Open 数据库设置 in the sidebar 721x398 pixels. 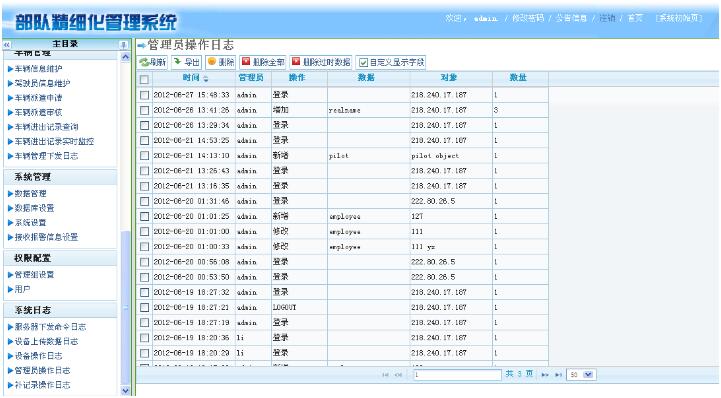pos(34,208)
